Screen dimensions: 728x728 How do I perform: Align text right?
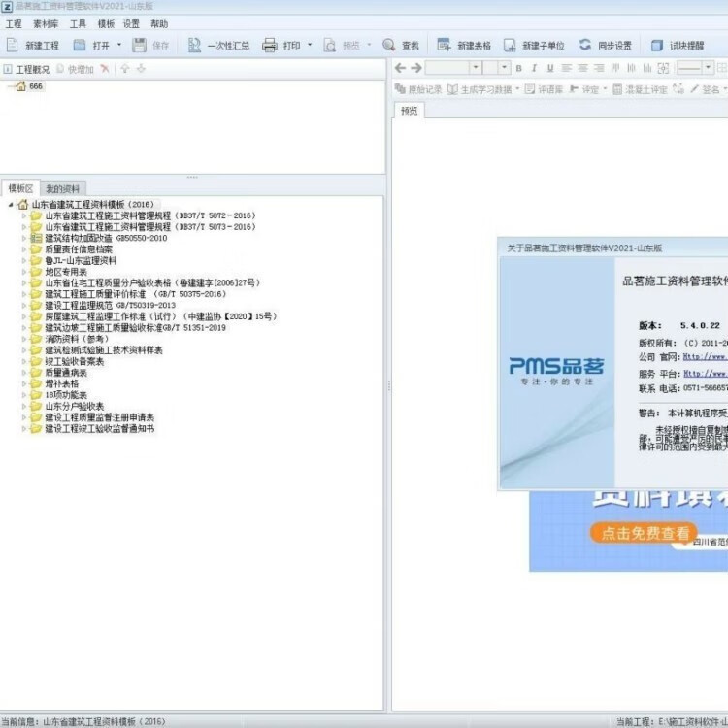[599, 68]
